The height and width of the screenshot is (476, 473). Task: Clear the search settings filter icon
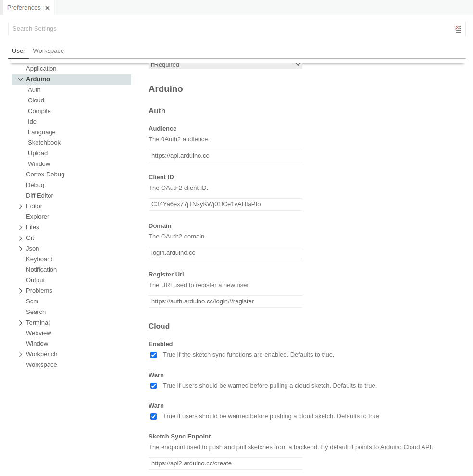pos(459,29)
